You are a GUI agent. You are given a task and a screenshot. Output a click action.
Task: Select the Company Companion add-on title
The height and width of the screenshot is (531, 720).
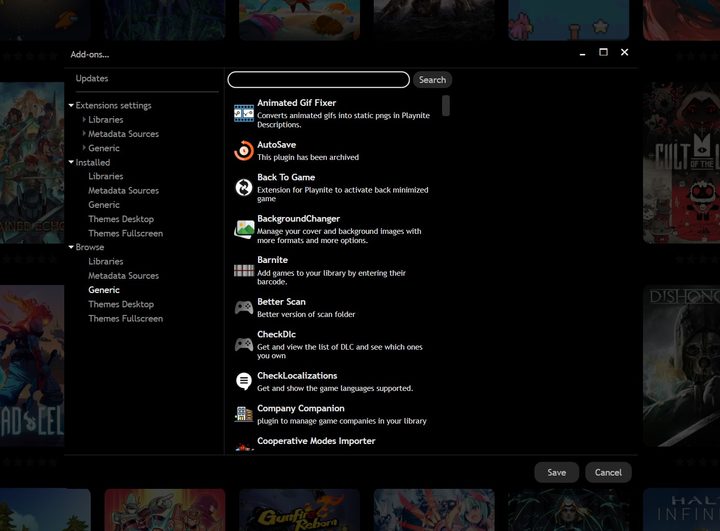tap(301, 408)
